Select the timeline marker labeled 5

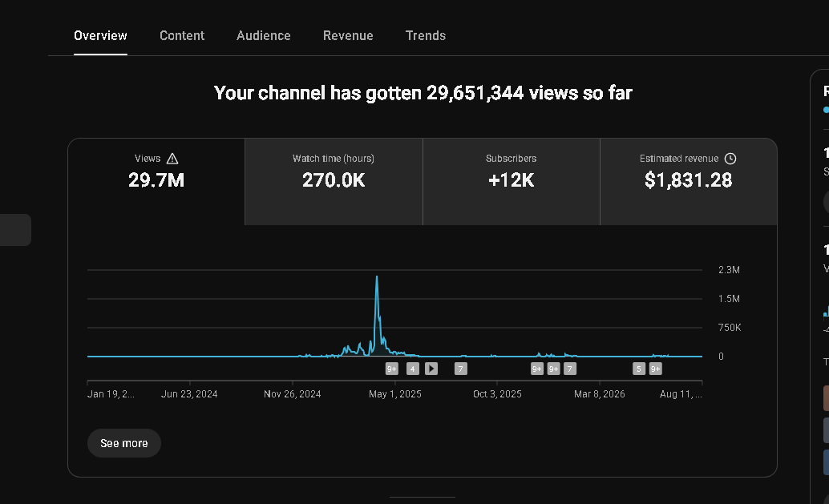point(639,369)
